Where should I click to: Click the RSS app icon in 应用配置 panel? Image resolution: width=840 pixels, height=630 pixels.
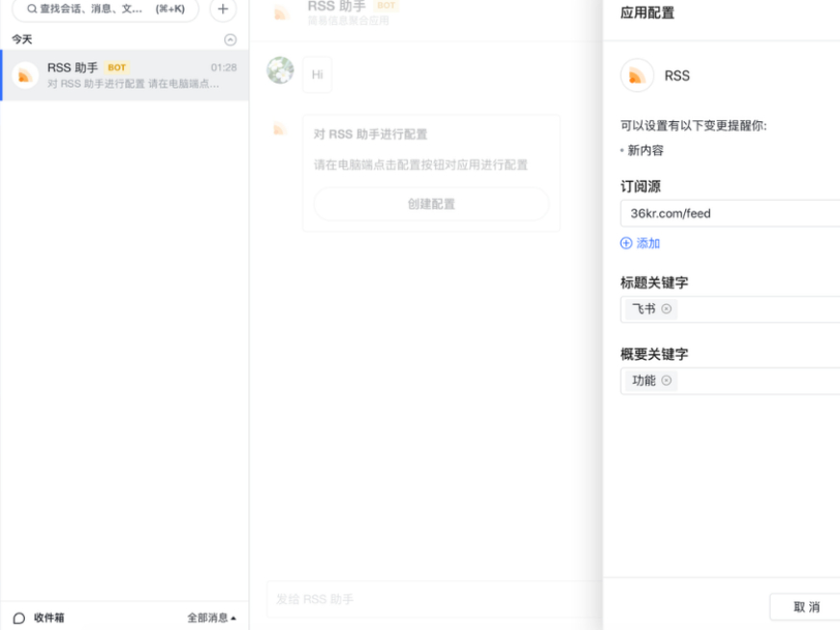(x=637, y=76)
